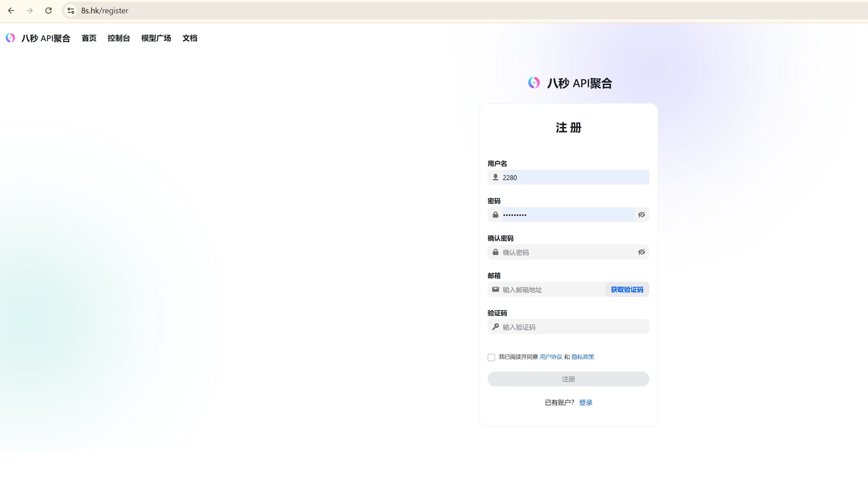Show password via eye icon in 密码 field
868x489 pixels.
[x=642, y=215]
